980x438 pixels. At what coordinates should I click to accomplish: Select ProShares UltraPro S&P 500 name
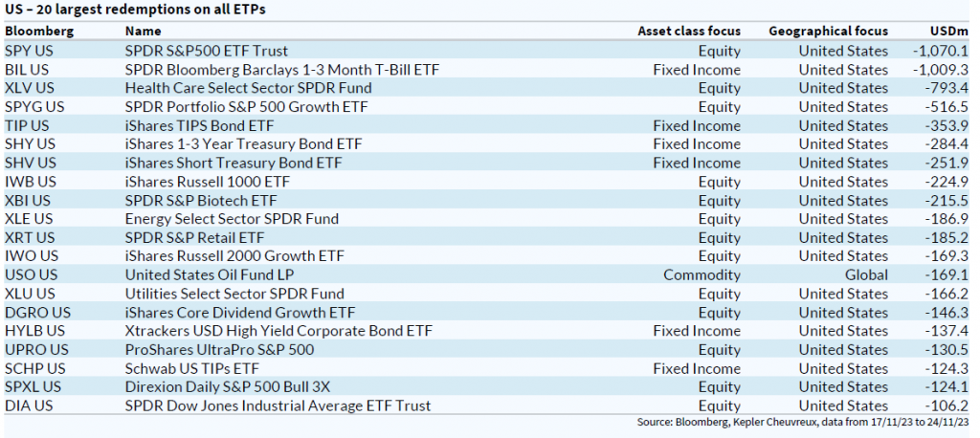pyautogui.click(x=219, y=349)
